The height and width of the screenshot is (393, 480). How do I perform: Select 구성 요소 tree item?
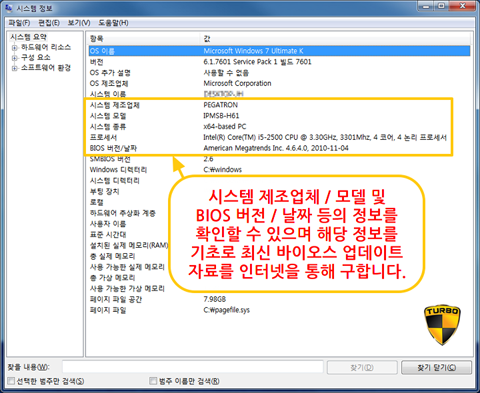(36, 58)
